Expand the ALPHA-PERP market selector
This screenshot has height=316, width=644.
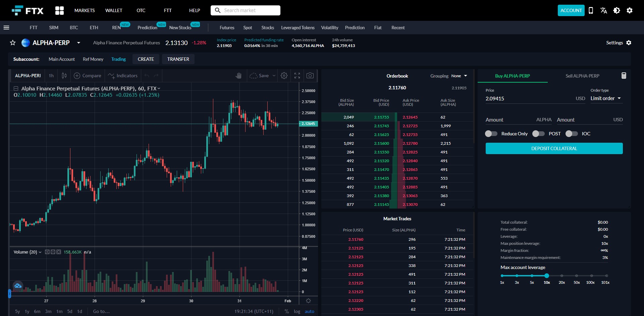tap(78, 43)
